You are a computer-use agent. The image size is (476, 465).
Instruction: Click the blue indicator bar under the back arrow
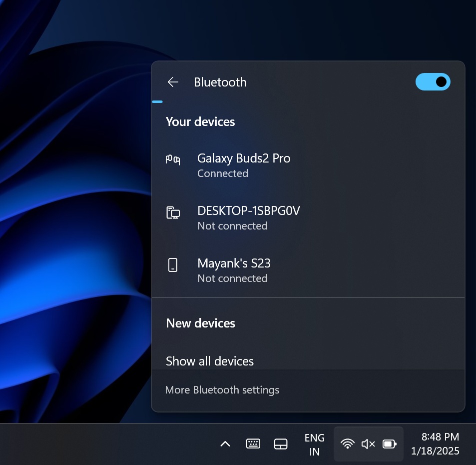tap(157, 101)
